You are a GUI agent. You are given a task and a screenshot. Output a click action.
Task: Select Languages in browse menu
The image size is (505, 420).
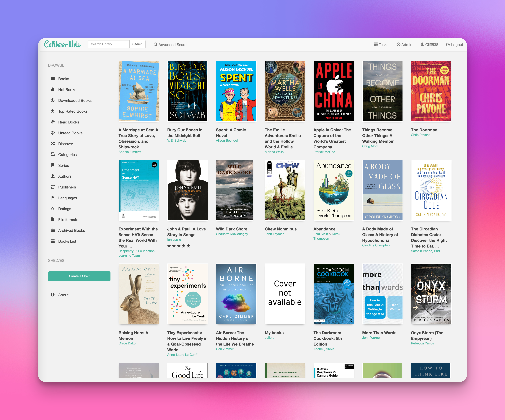point(67,198)
